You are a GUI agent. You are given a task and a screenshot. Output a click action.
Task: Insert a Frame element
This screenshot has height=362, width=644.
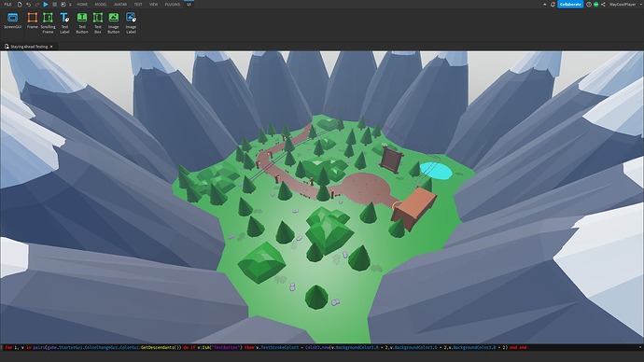[32, 21]
